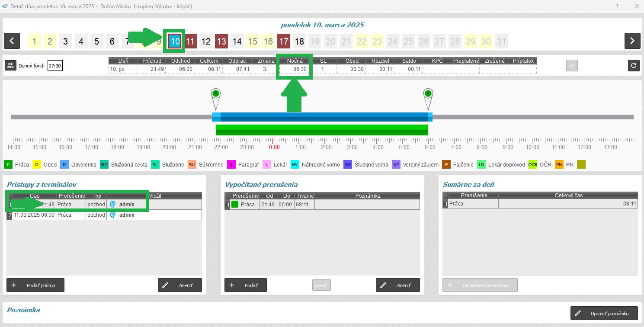The width and height of the screenshot is (644, 327).
Task: Click the arrival pin marker on timeline
Action: click(216, 94)
